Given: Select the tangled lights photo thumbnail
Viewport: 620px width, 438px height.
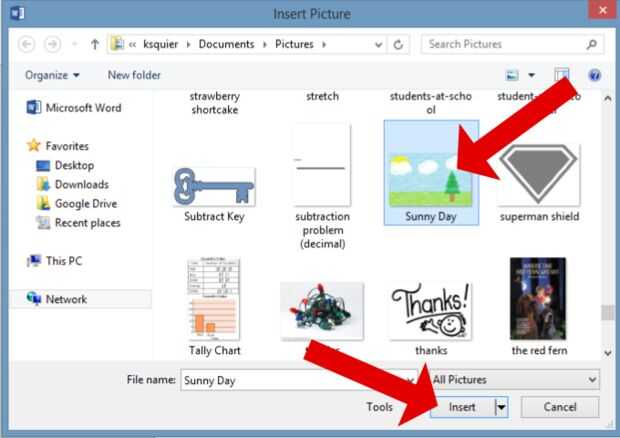Looking at the screenshot, I should click(x=322, y=312).
